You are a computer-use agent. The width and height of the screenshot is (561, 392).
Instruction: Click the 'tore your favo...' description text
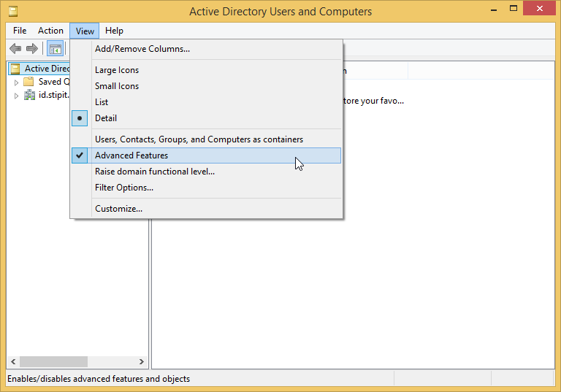point(373,101)
